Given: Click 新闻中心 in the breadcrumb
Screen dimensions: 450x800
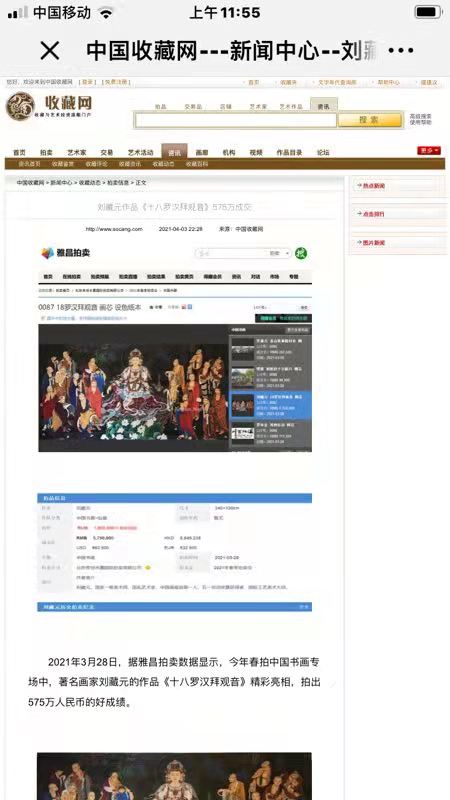Looking at the screenshot, I should [61, 182].
